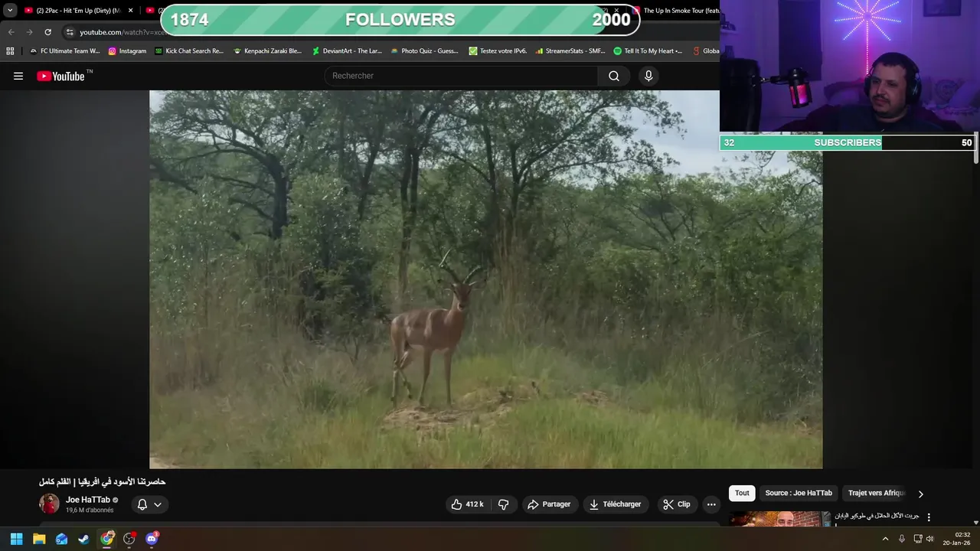Viewport: 980px width, 551px height.
Task: Click the Partager share button
Action: coord(550,504)
